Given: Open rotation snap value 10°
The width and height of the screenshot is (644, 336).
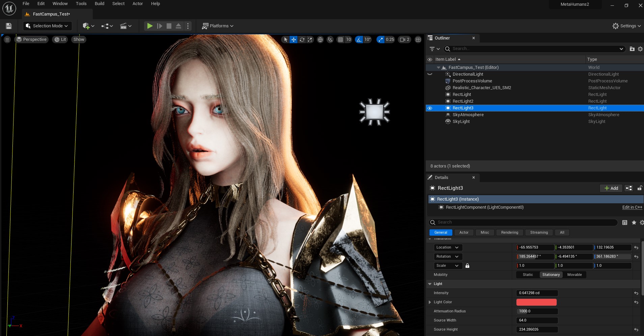Looking at the screenshot, I should click(x=367, y=40).
